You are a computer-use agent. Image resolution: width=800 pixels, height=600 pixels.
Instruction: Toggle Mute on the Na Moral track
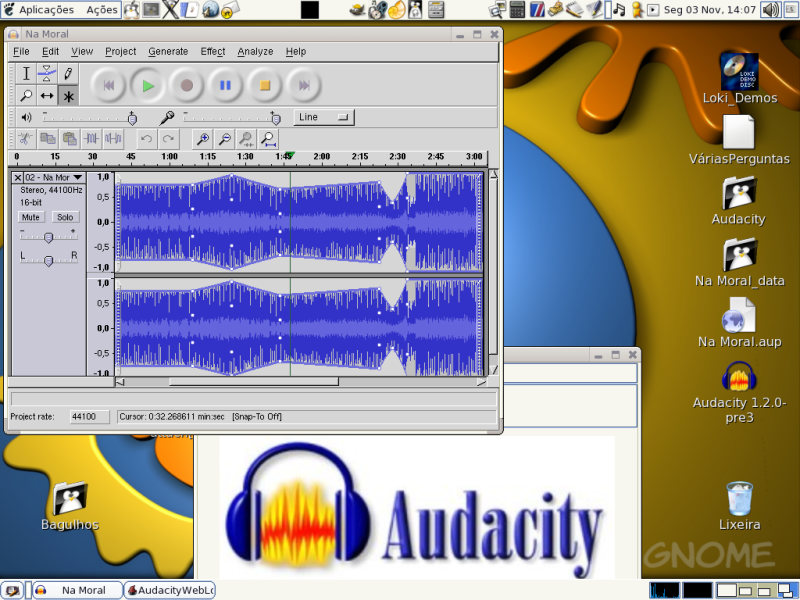click(31, 217)
